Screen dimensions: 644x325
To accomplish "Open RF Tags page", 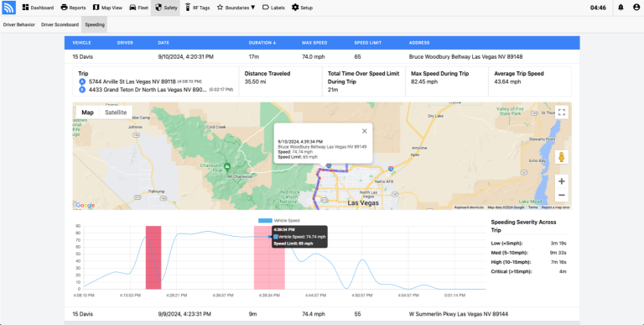I will point(198,8).
